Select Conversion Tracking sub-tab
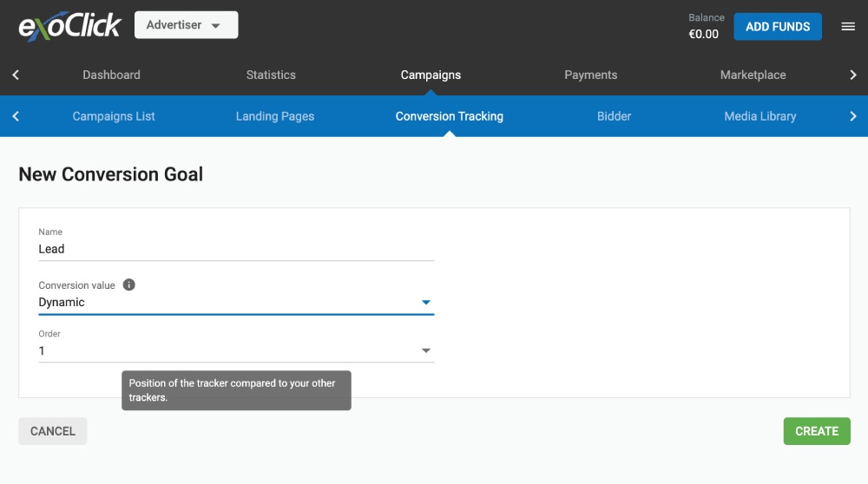This screenshot has width=868, height=484. (449, 116)
